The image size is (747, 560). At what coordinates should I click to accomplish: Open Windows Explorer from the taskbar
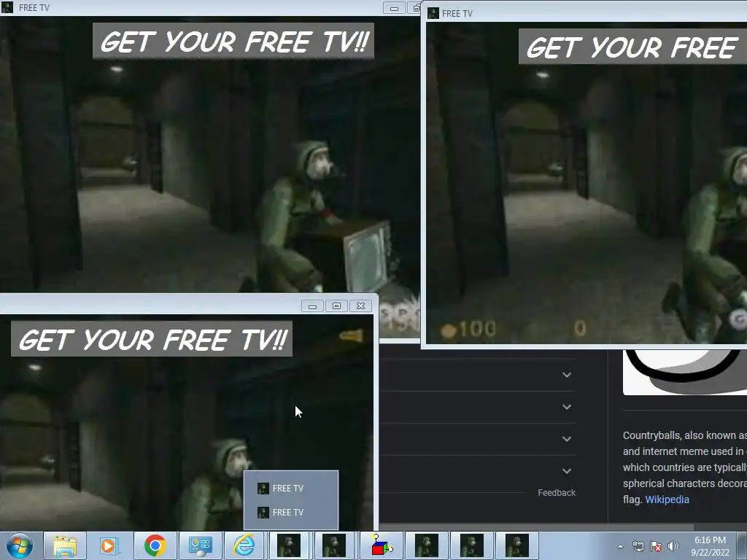(x=65, y=545)
